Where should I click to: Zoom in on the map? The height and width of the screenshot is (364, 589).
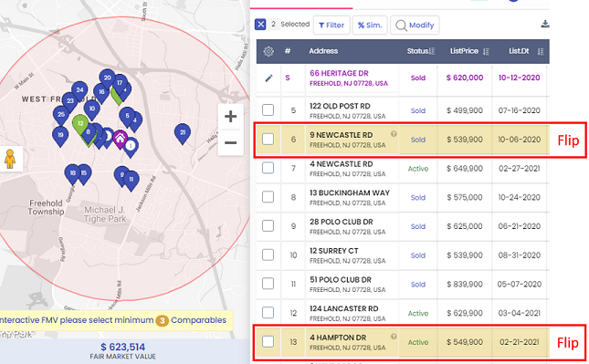tap(231, 117)
